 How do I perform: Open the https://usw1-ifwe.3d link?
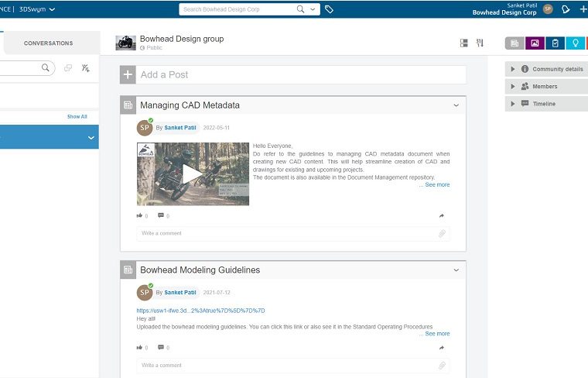click(200, 311)
